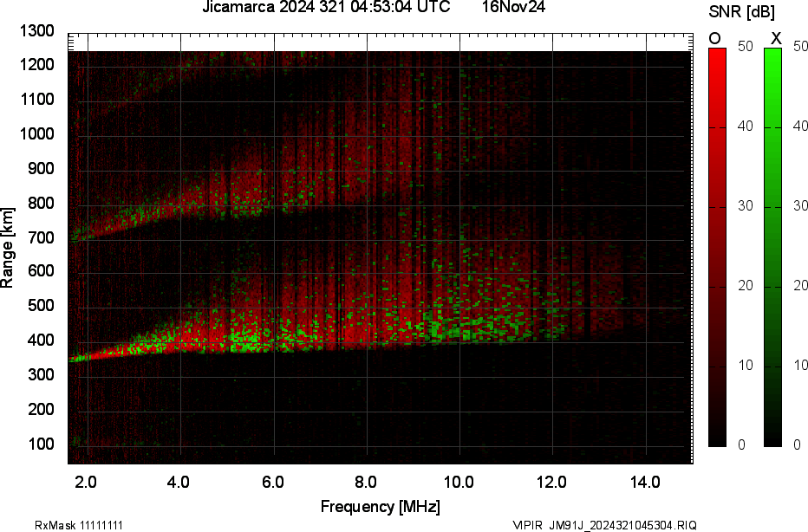Click the red O-mode color bar
The height and width of the screenshot is (532, 808).
click(x=717, y=247)
